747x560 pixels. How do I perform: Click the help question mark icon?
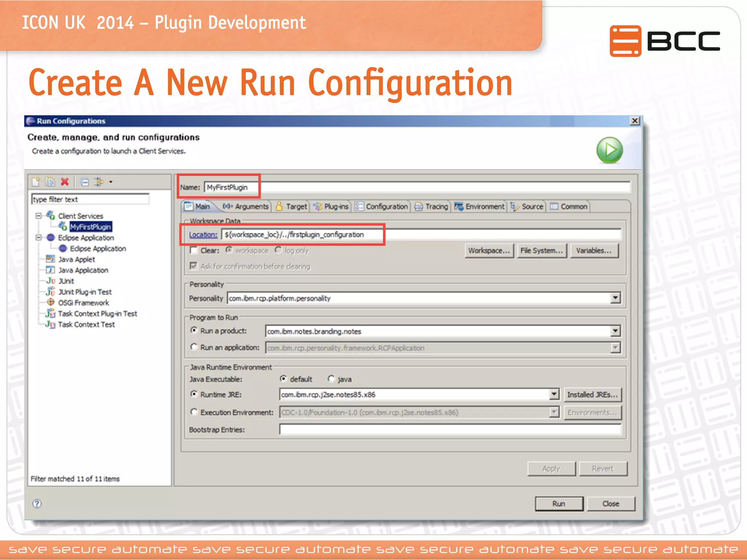coord(37,503)
